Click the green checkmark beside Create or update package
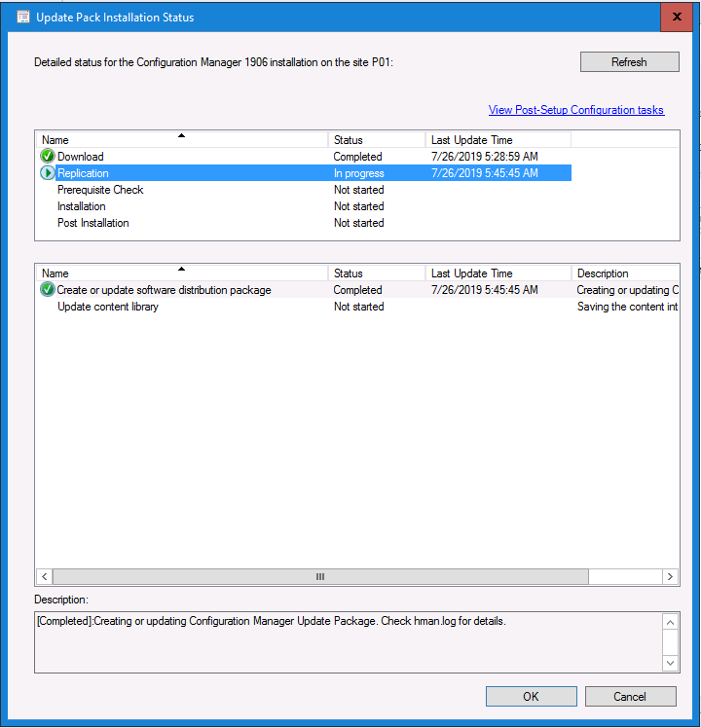This screenshot has width=701, height=728. click(48, 289)
